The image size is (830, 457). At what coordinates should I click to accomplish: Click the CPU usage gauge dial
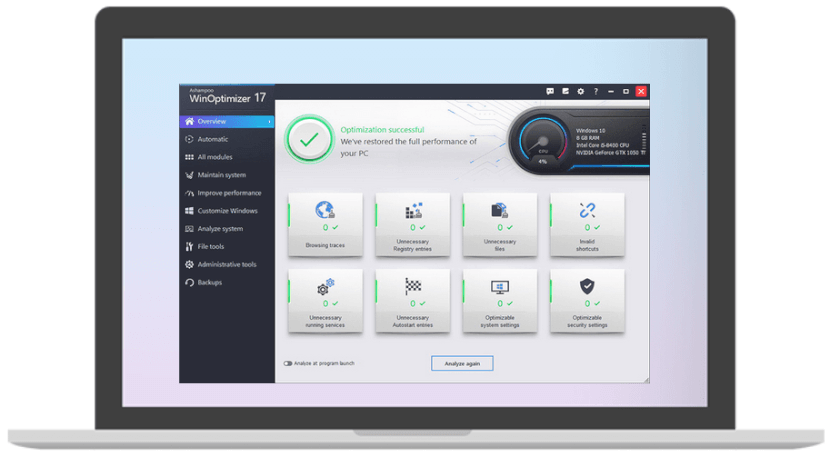point(543,141)
